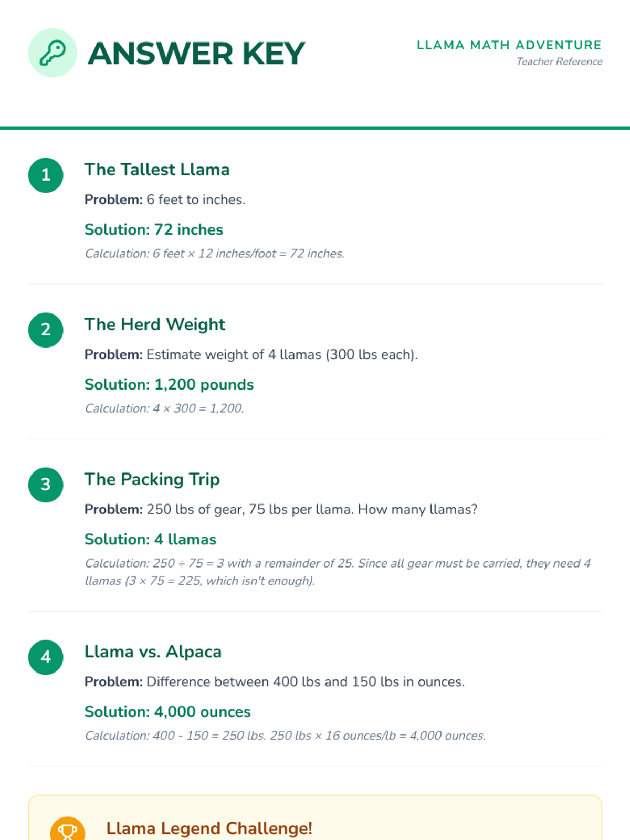The height and width of the screenshot is (840, 630).
Task: Click the Solution: 1,200 pounds answer
Action: click(169, 384)
